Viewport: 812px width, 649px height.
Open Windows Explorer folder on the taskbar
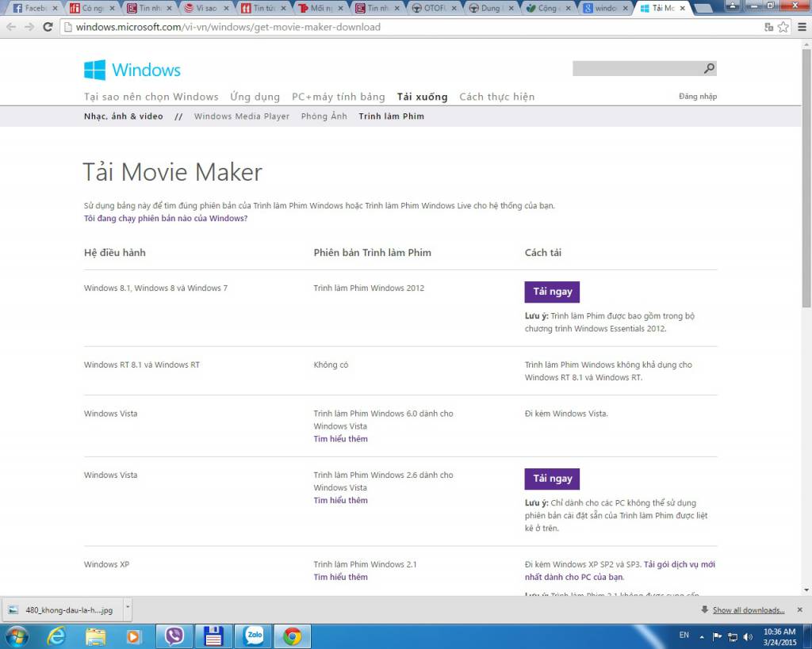(95, 636)
